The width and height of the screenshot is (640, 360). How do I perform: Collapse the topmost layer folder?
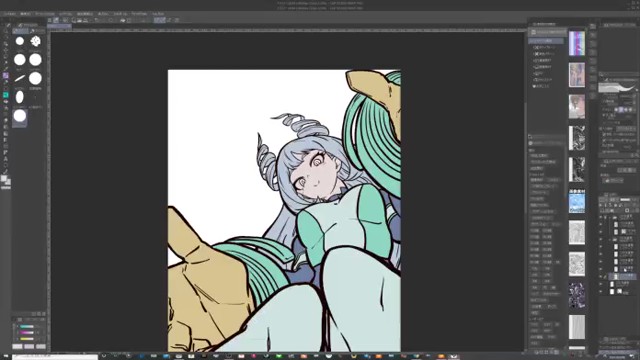pos(610,217)
